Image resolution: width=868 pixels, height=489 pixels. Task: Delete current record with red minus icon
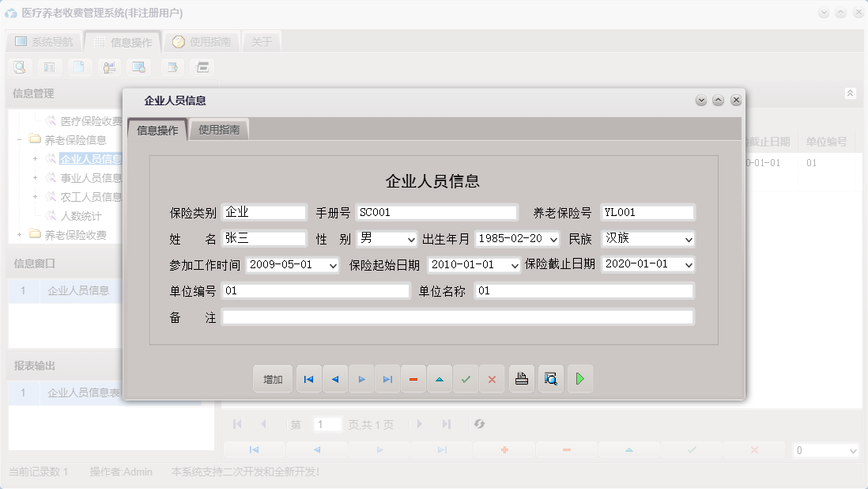pyautogui.click(x=413, y=378)
